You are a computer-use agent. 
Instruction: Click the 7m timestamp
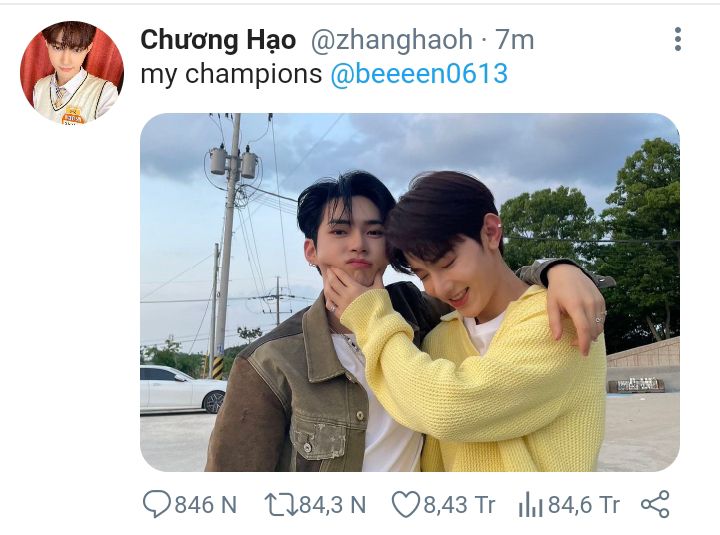click(515, 39)
